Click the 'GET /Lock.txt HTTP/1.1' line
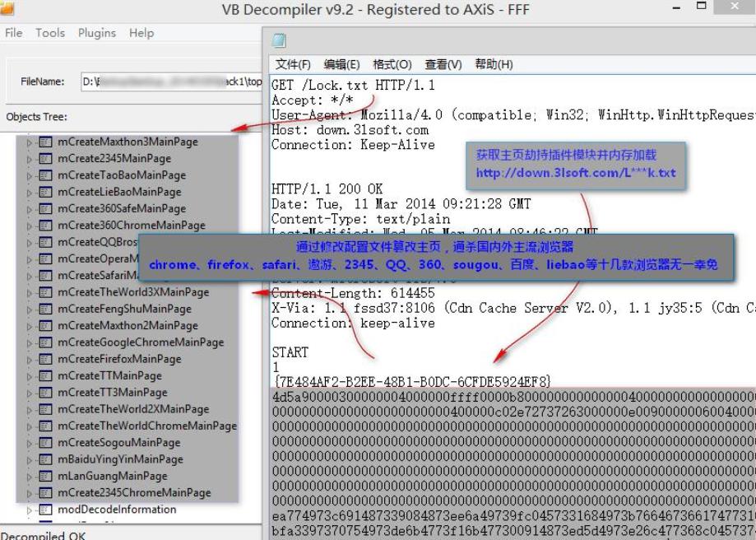756x540 pixels. [x=353, y=86]
